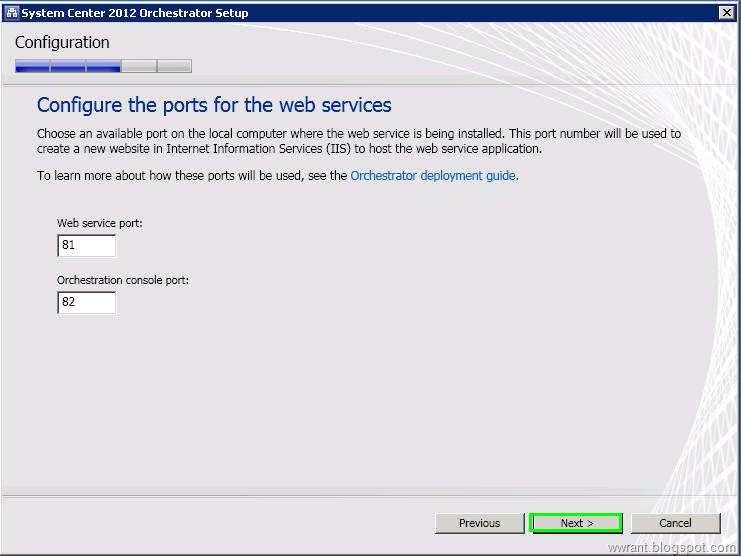Cancel the Orchestrator setup
The width and height of the screenshot is (741, 556).
(675, 523)
